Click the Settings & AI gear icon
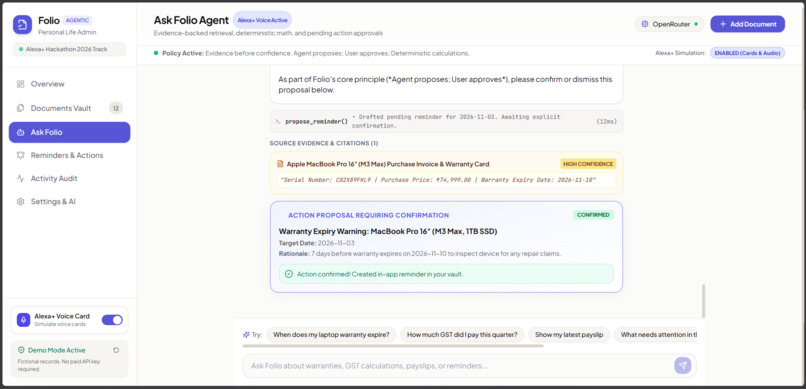 point(21,201)
